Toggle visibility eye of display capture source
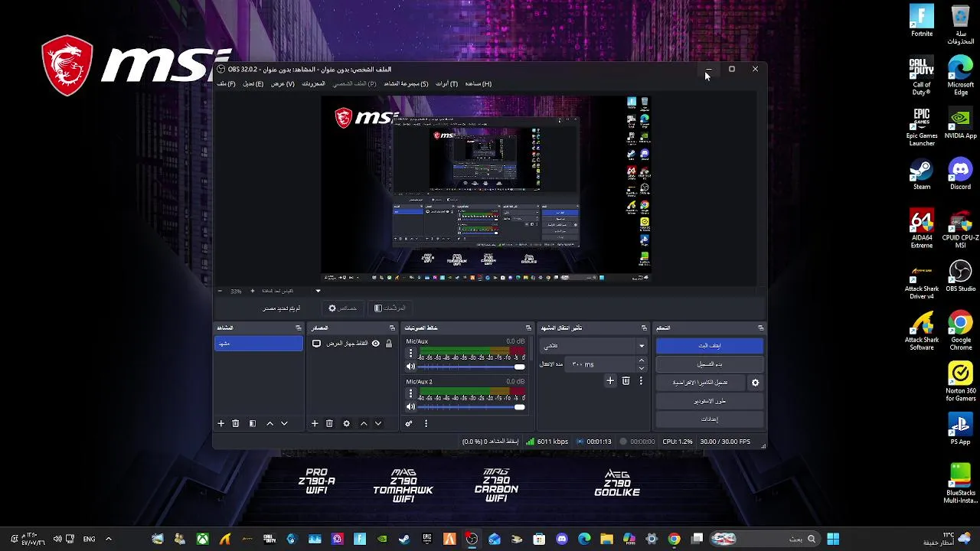 (x=375, y=344)
